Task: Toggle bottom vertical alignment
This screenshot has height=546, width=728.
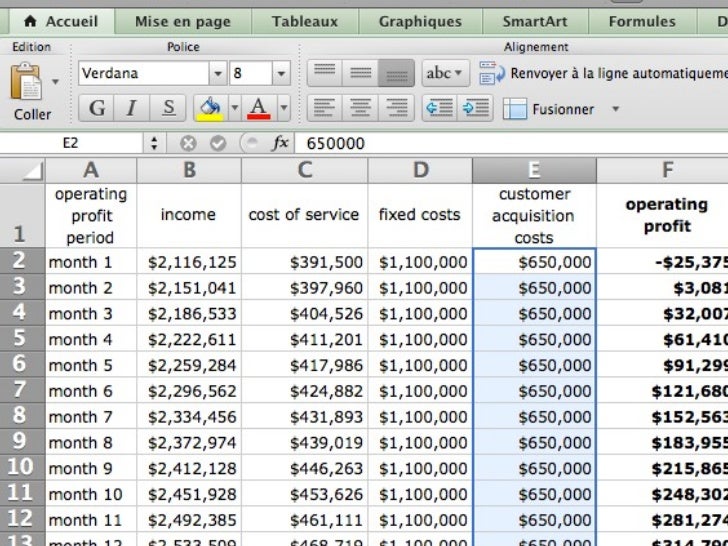Action: pos(396,73)
